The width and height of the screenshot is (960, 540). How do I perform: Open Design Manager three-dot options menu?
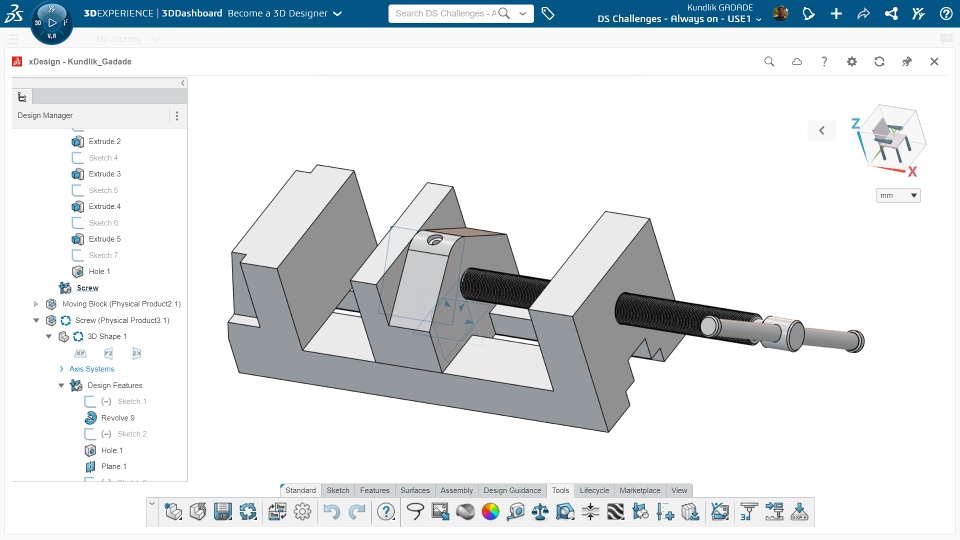tap(177, 116)
